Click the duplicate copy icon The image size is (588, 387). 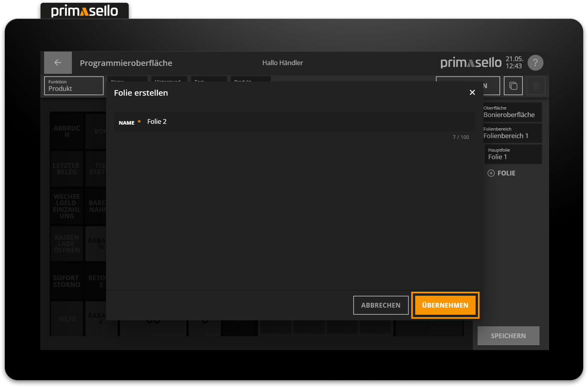[x=513, y=86]
